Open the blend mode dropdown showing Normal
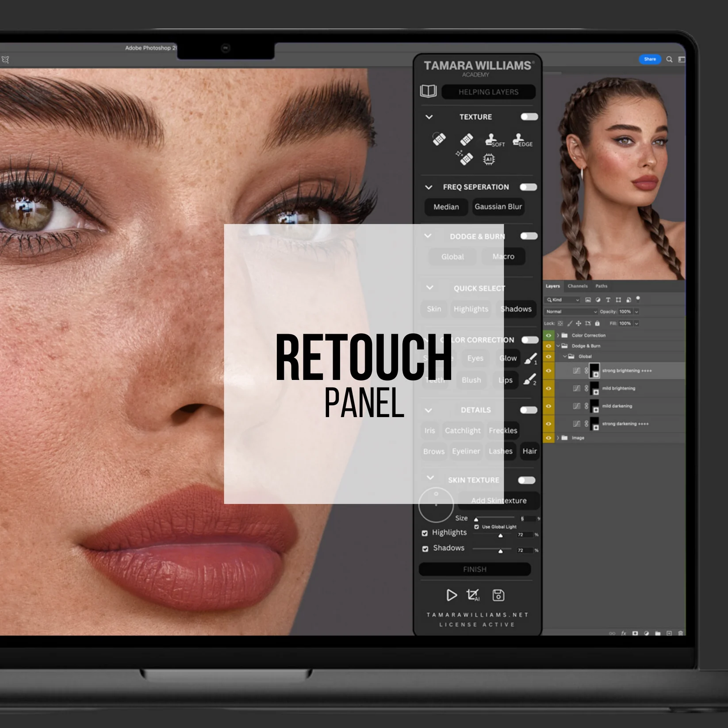 pyautogui.click(x=571, y=311)
